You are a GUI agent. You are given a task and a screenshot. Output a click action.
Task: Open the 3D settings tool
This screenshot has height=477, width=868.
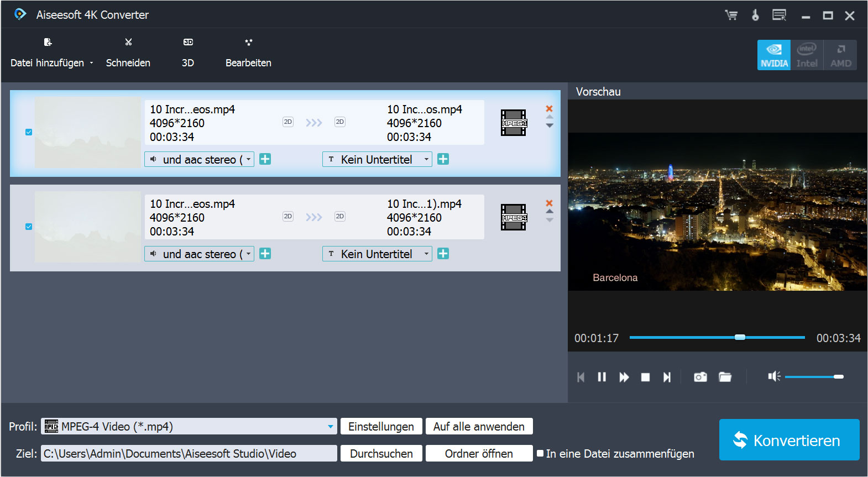point(188,53)
